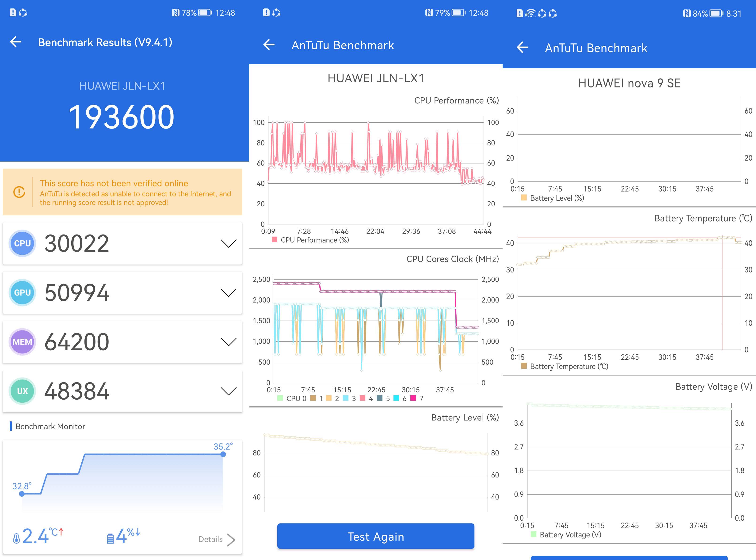Viewport: 756px width, 560px height.
Task: Tap the score not verified online banner
Action: coord(122,192)
